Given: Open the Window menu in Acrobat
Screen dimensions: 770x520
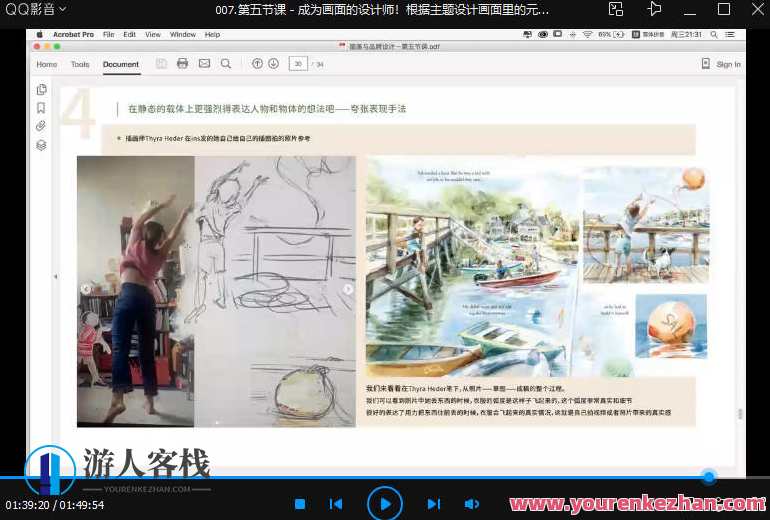Looking at the screenshot, I should point(183,34).
